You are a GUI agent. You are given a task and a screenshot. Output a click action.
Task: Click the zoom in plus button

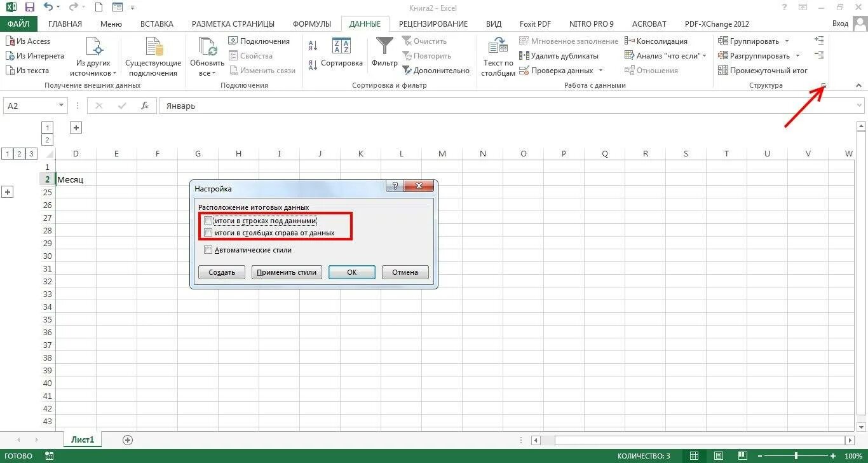tap(833, 456)
